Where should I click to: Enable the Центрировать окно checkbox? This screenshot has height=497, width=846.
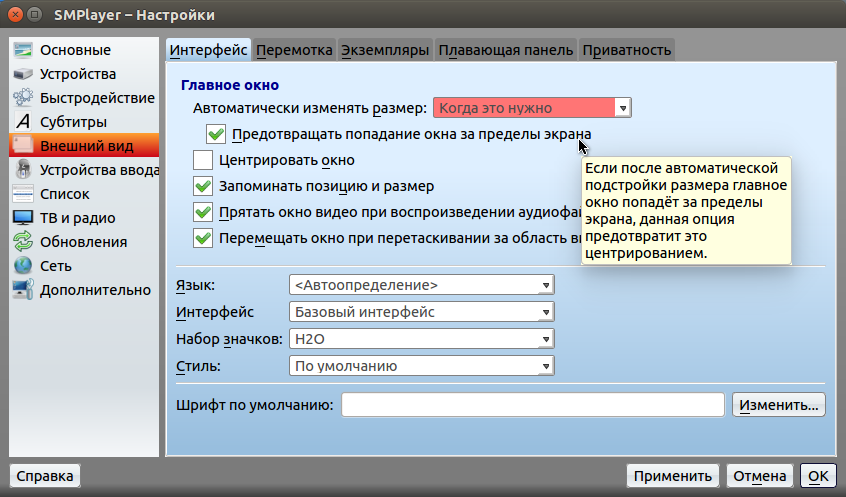coord(203,160)
